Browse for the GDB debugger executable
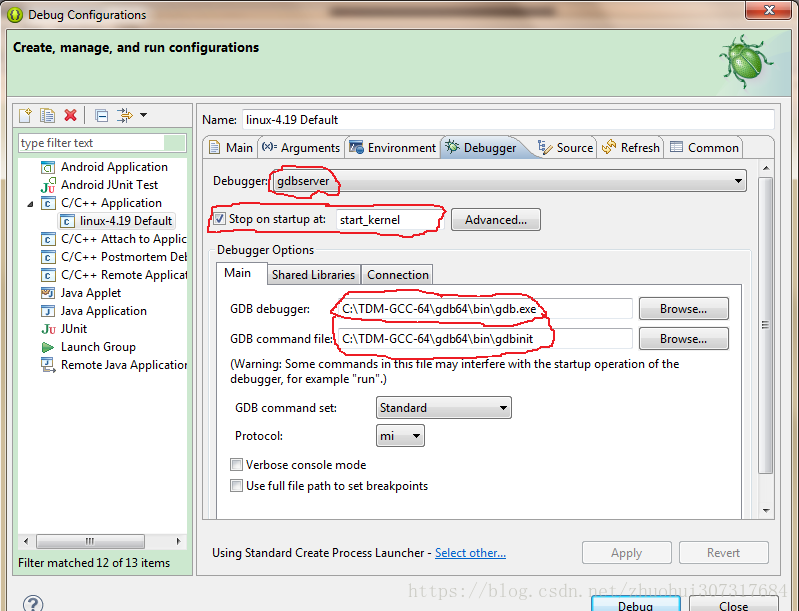The image size is (799, 611). [683, 309]
